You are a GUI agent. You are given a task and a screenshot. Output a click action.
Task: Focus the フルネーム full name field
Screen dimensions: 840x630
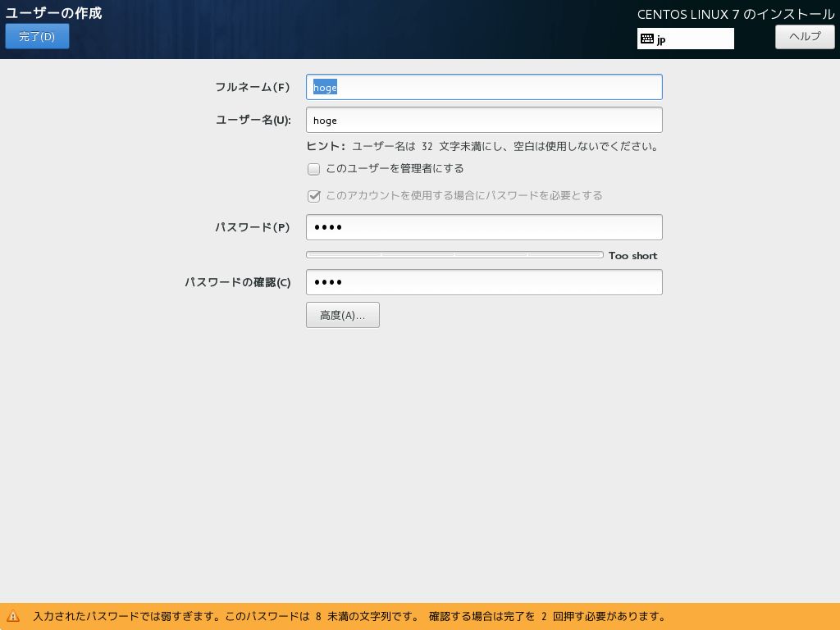[x=484, y=87]
